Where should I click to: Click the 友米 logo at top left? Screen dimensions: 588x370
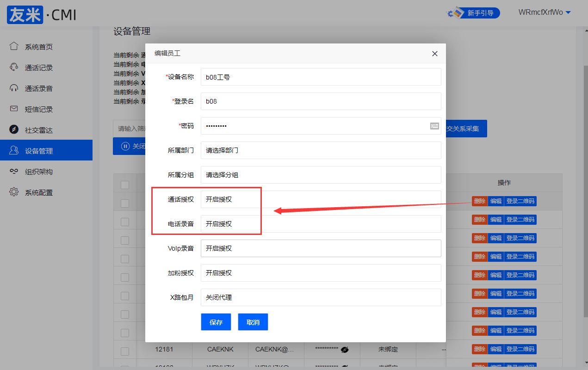point(25,14)
